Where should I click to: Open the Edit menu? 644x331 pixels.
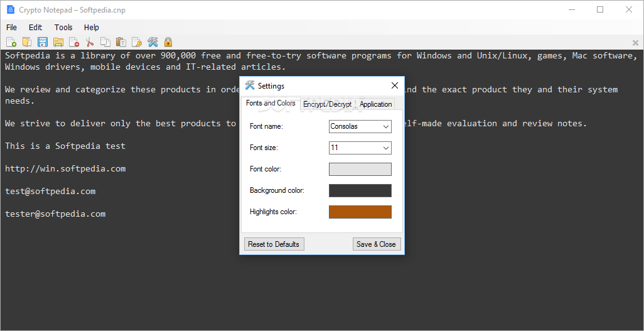(35, 28)
